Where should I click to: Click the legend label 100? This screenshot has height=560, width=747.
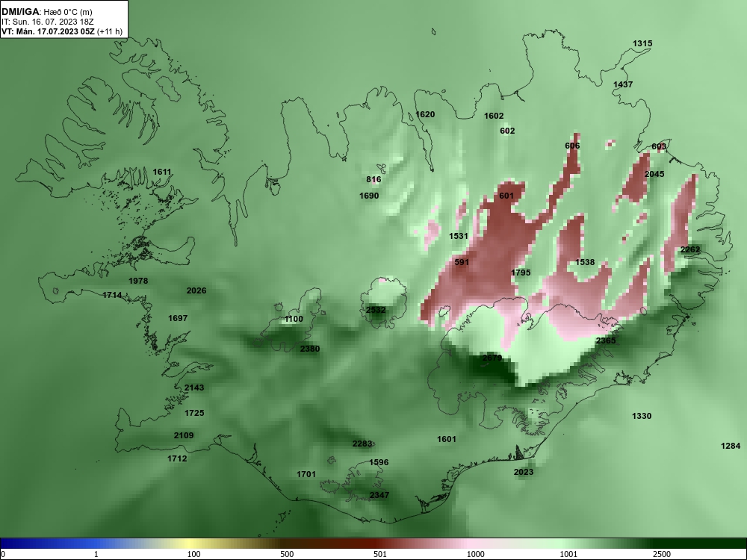[x=193, y=554]
